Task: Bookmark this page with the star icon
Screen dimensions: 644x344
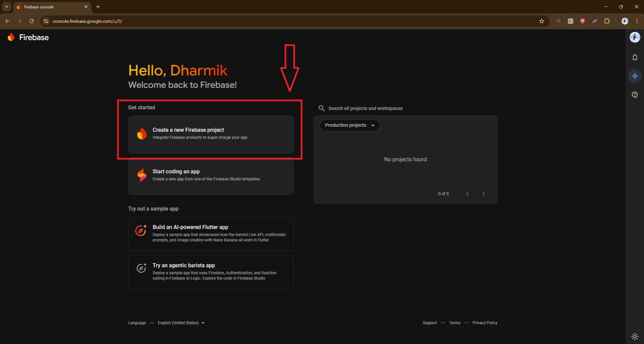Action: (541, 21)
